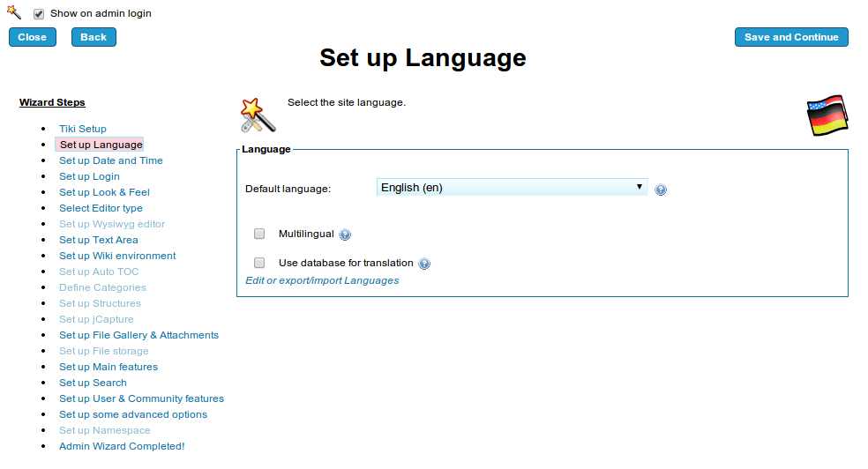Open Edit or export/import Languages link
Screen dimensions: 868x469
pyautogui.click(x=322, y=280)
